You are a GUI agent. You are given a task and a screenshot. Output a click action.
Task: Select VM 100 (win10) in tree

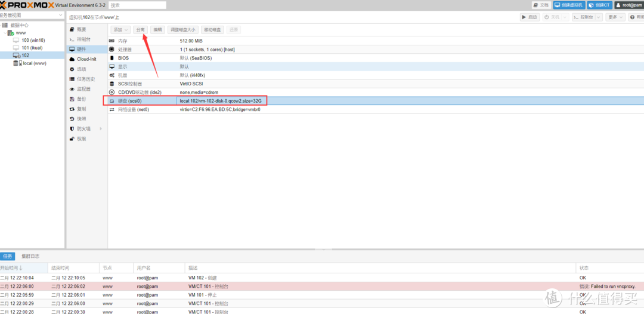(x=33, y=40)
